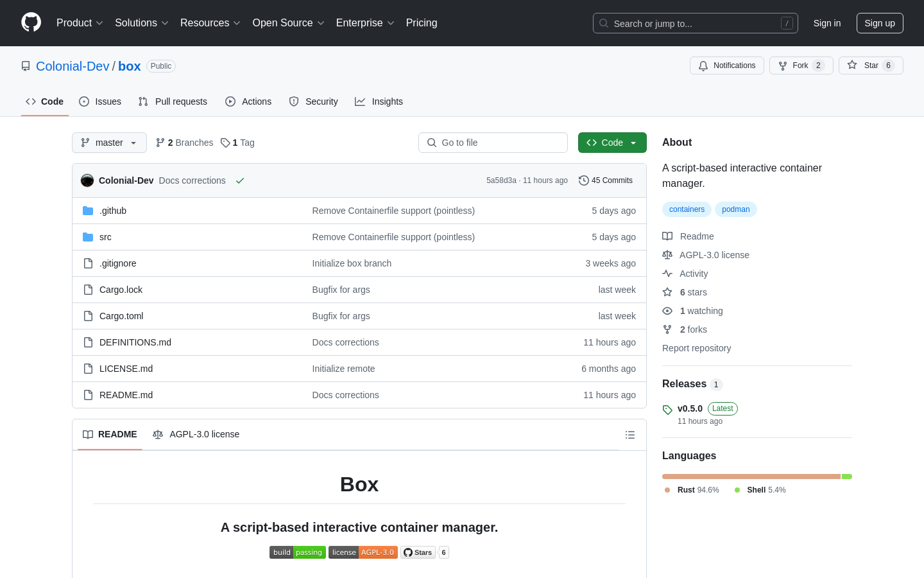The height and width of the screenshot is (578, 924).
Task: Click the Notifications bell icon
Action: point(703,66)
